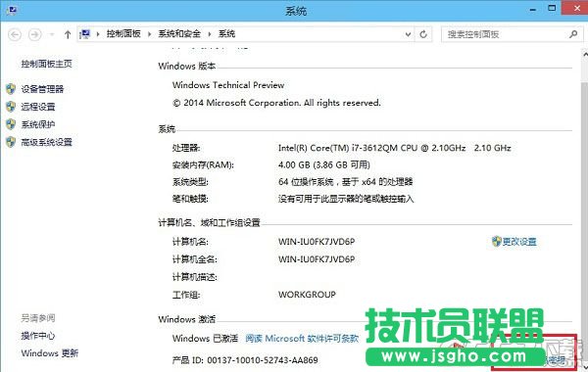Open 远程设置 link
The width and height of the screenshot is (588, 372).
coord(38,107)
